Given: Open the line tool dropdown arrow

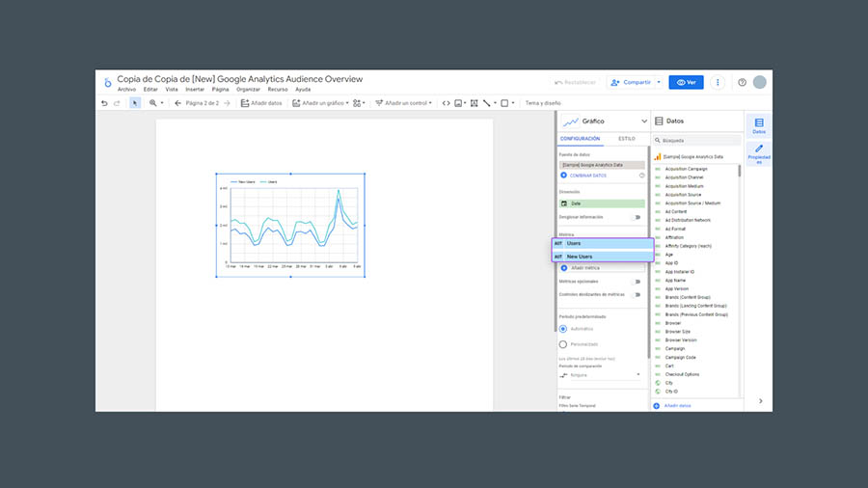Looking at the screenshot, I should 495,103.
